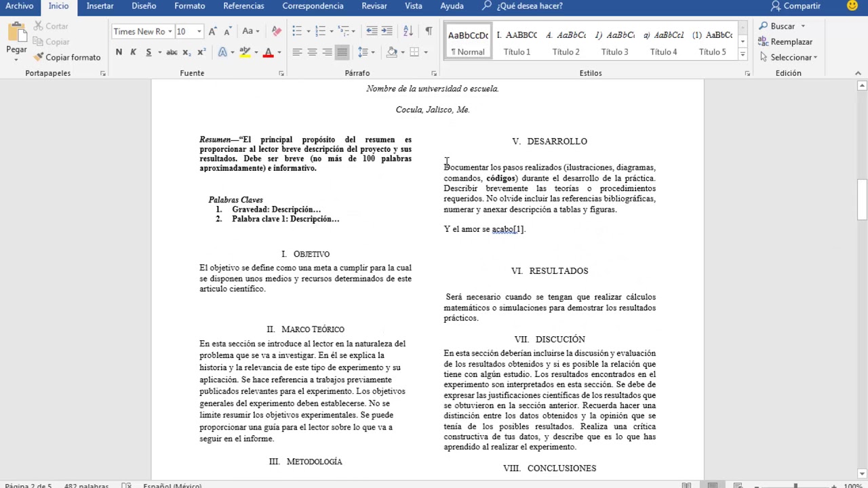Viewport: 868px width, 488px height.
Task: Open the Párrafo dialog launcher
Action: [434, 73]
